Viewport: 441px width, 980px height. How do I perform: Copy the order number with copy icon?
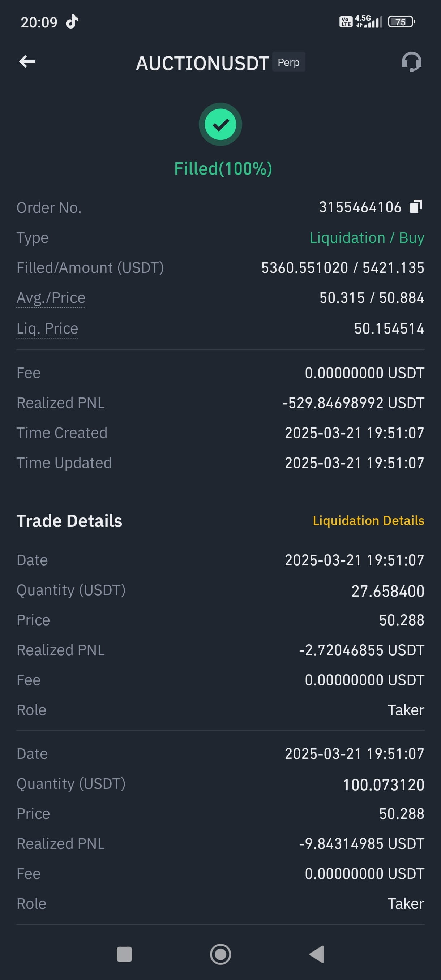click(416, 207)
